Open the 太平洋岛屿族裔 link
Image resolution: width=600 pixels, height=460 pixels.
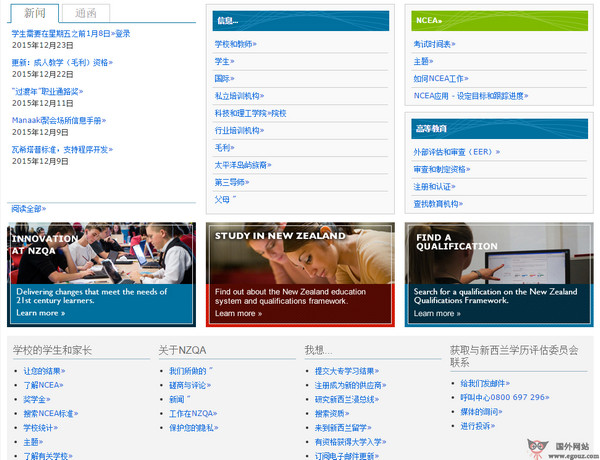243,165
